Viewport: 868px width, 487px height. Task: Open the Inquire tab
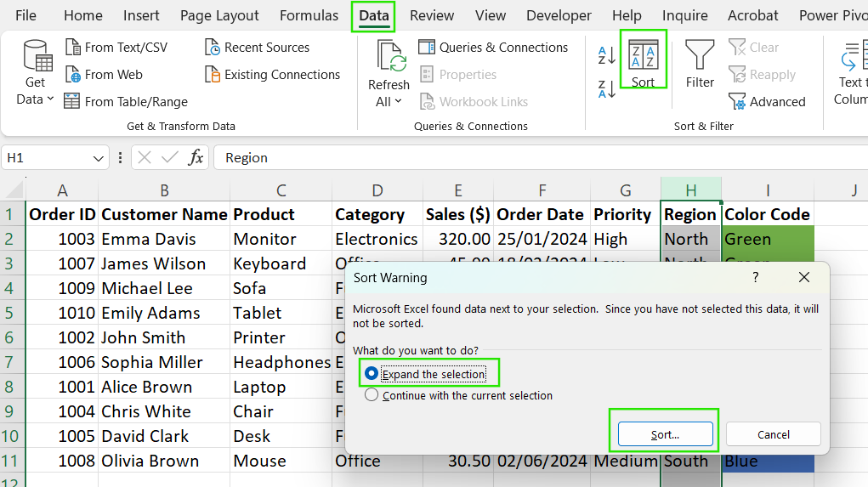[684, 15]
